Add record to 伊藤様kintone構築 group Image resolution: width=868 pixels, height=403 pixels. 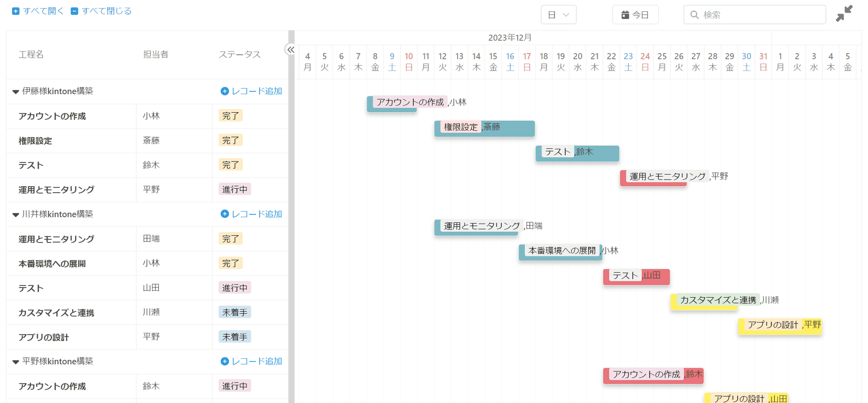click(251, 91)
